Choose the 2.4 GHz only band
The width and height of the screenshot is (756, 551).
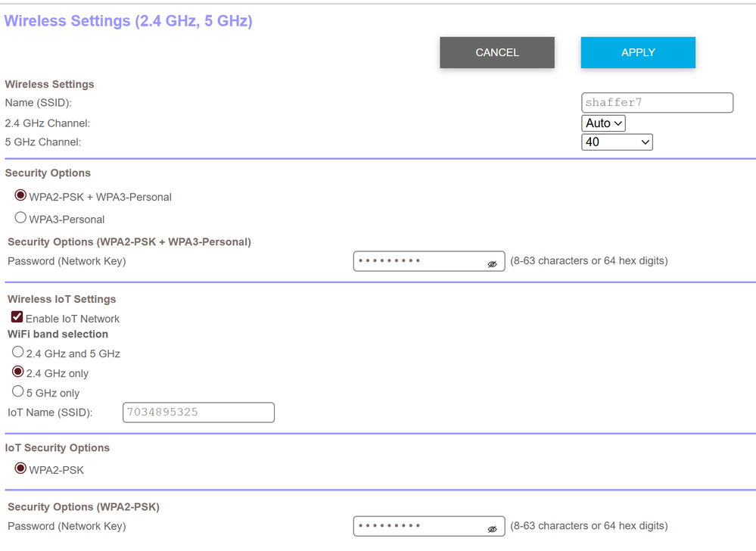tap(18, 372)
